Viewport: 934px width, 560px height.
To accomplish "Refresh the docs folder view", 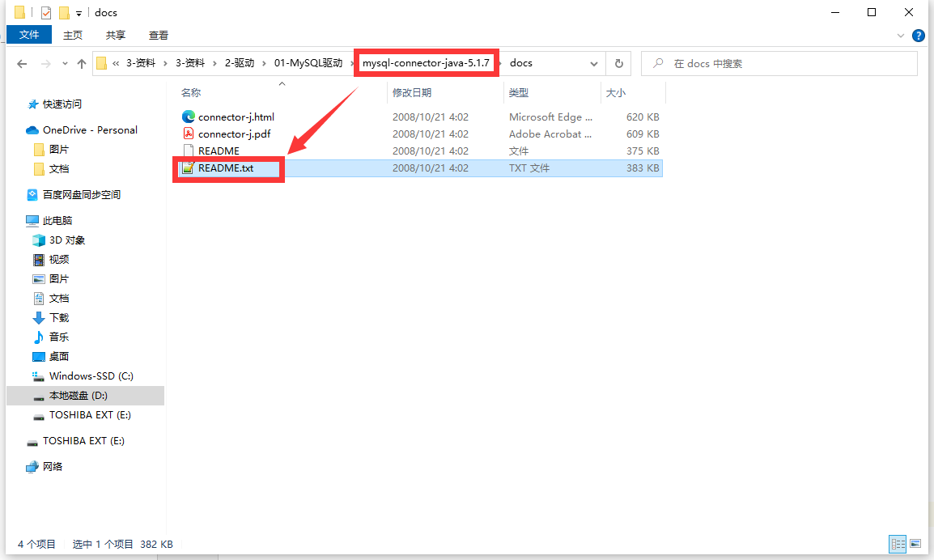I will (619, 64).
